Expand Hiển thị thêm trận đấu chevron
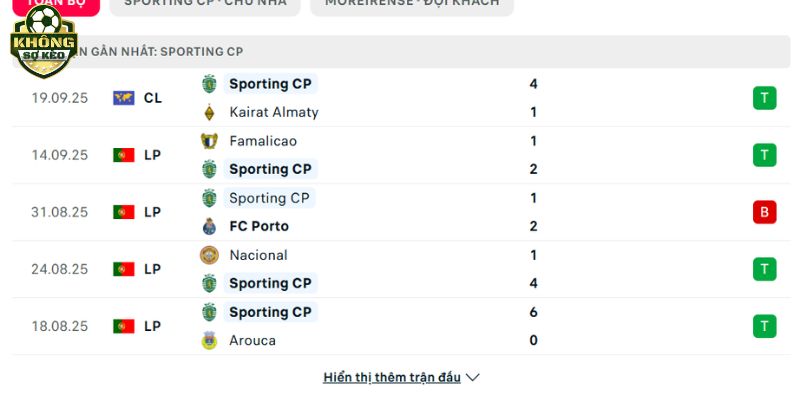 tap(472, 378)
